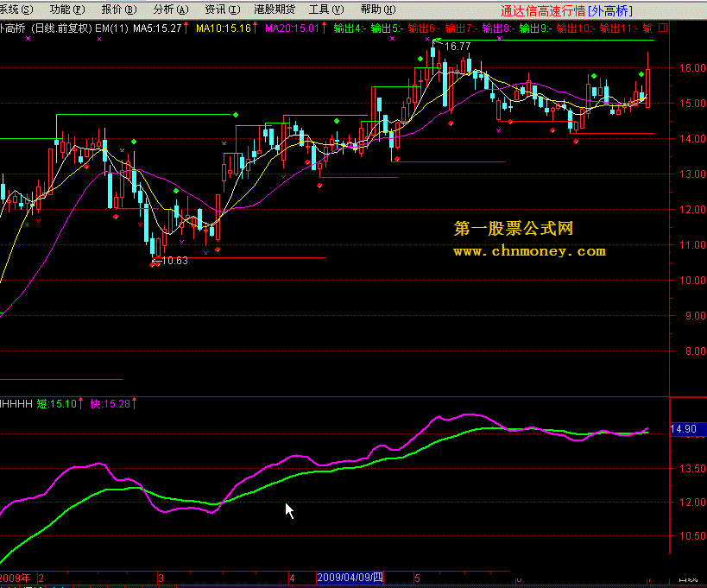The width and height of the screenshot is (707, 588).
Task: Click the 2009年 label on time axis
Action: [16, 579]
